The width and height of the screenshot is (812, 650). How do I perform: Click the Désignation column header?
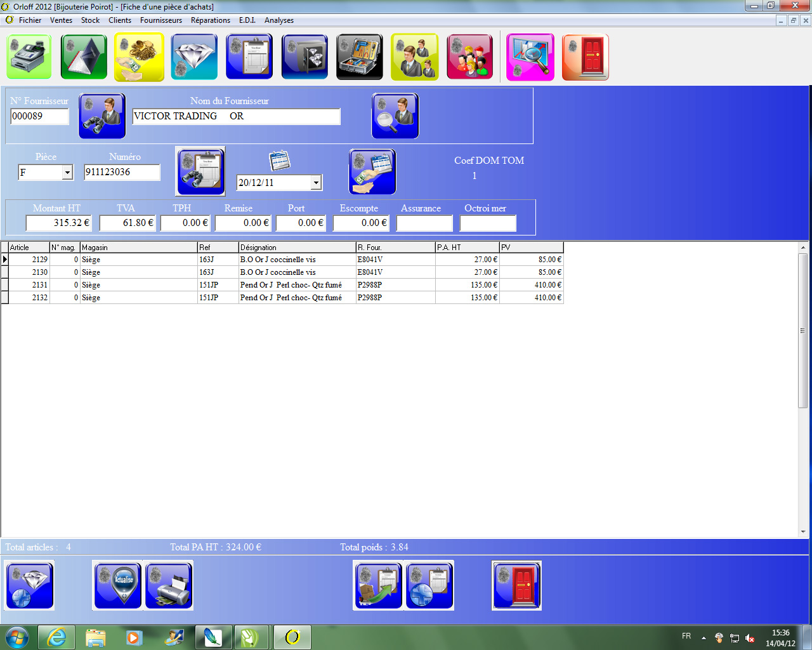pos(297,248)
